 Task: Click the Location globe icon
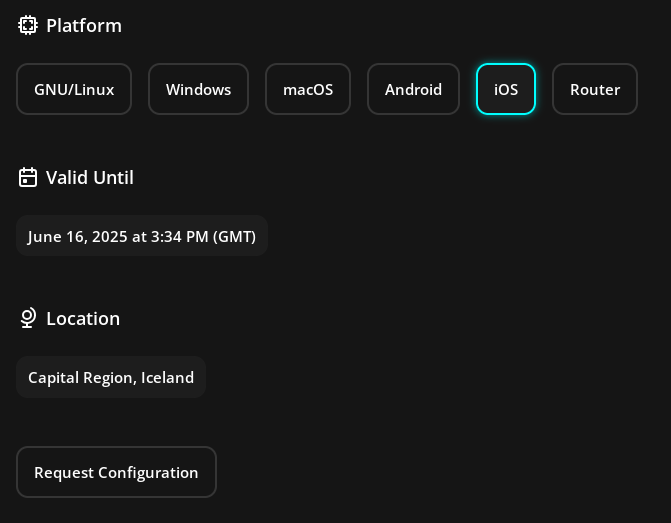pyautogui.click(x=28, y=318)
